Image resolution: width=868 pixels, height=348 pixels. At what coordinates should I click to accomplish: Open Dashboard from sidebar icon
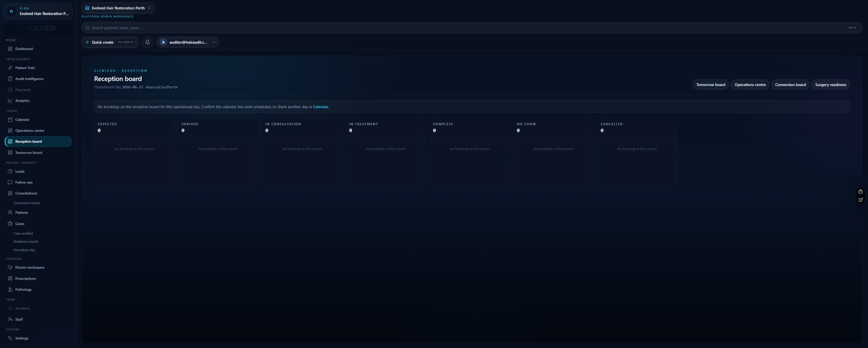click(10, 49)
